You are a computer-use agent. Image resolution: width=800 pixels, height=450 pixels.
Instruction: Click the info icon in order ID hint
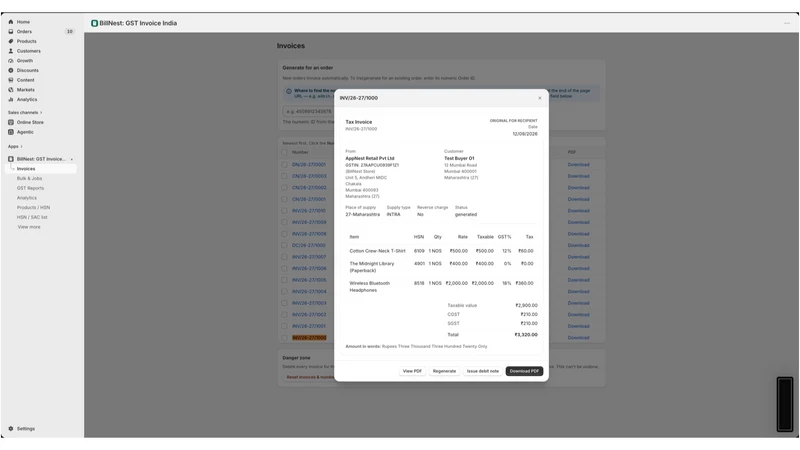pos(289,91)
